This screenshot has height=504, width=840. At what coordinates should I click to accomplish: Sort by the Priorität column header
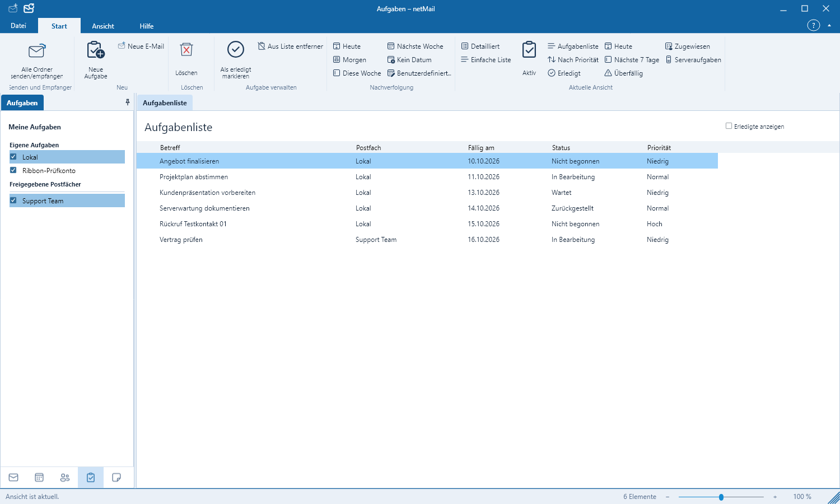(659, 148)
